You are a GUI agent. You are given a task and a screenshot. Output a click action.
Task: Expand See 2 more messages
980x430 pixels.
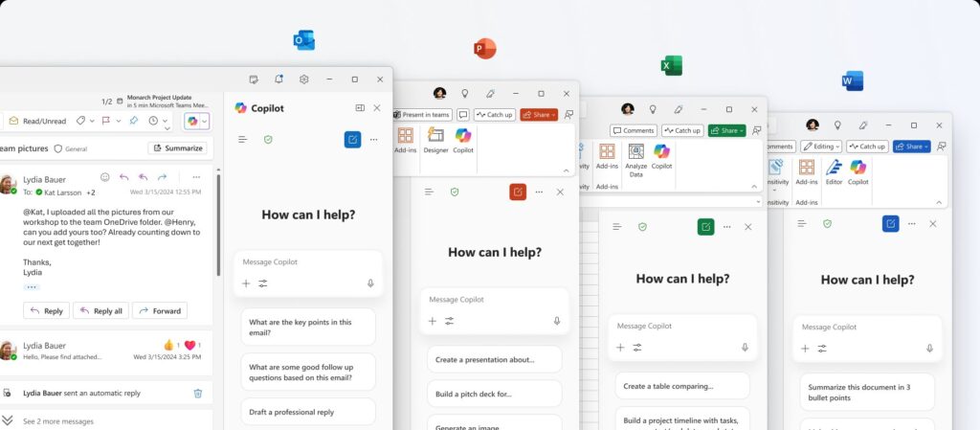click(58, 421)
